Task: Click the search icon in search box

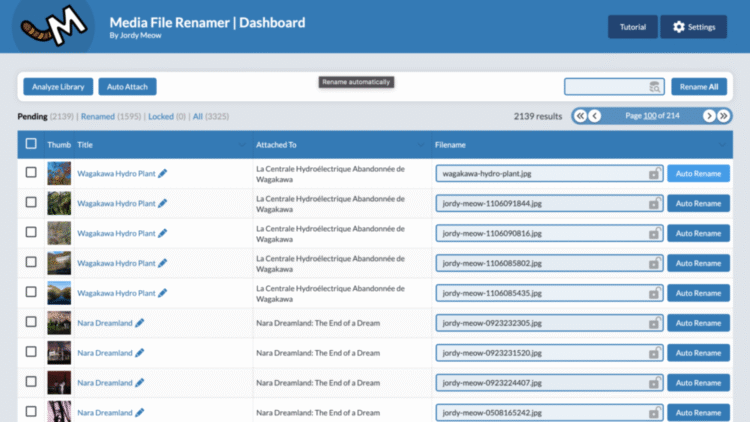Action: point(654,87)
